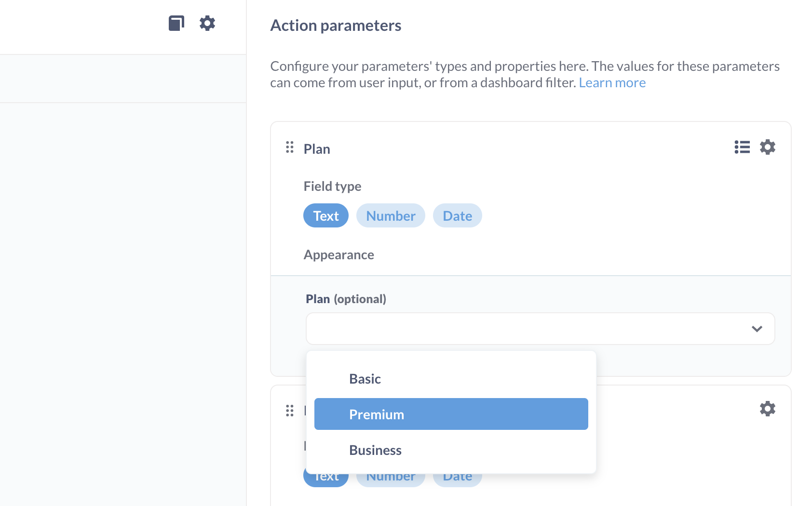The width and height of the screenshot is (812, 506).
Task: Click the drag handle beside Plan
Action: 289,148
